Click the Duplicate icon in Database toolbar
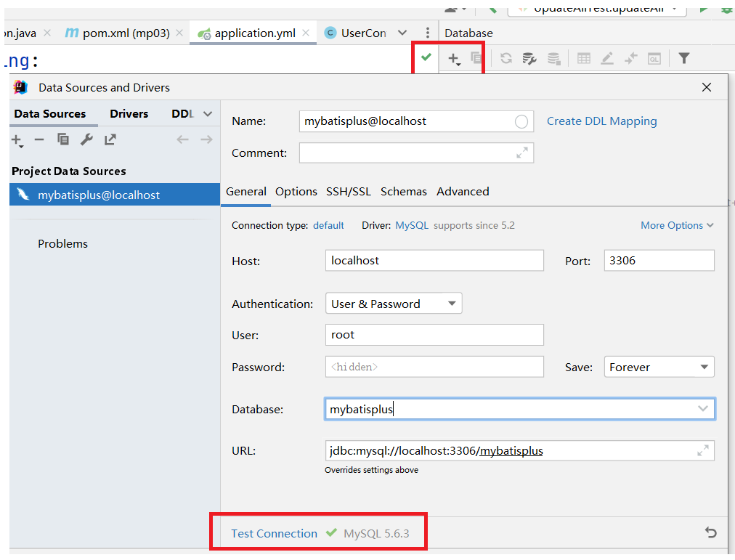The width and height of the screenshot is (735, 560). click(476, 58)
